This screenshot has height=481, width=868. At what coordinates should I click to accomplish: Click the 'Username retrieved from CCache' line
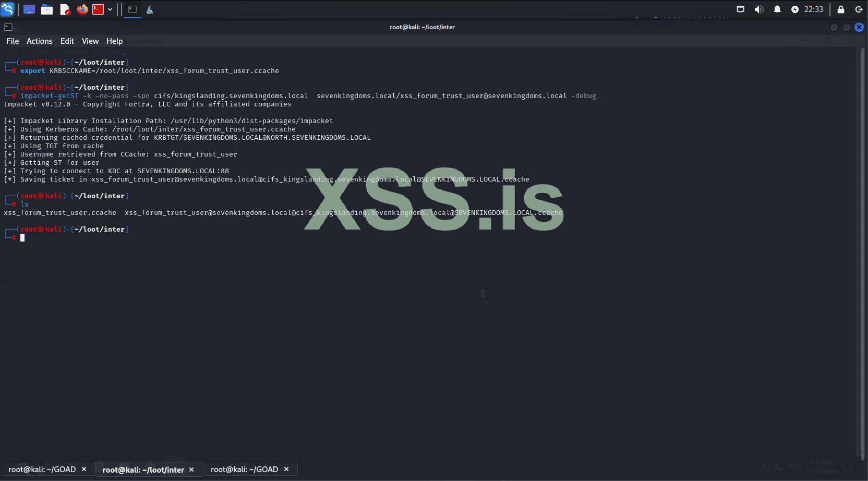tap(120, 154)
